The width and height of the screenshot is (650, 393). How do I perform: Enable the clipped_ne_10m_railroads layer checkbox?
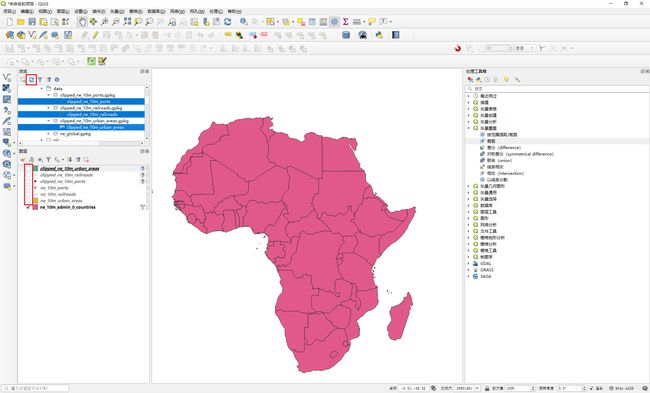point(28,175)
